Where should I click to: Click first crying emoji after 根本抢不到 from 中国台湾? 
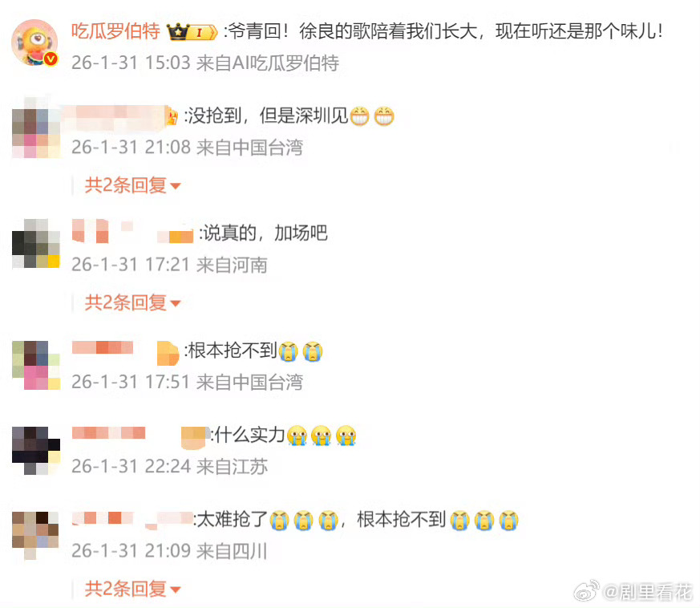(x=289, y=351)
